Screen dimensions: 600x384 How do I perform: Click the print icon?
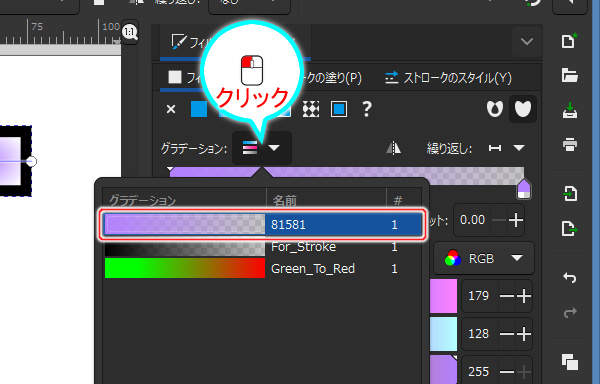[x=570, y=145]
